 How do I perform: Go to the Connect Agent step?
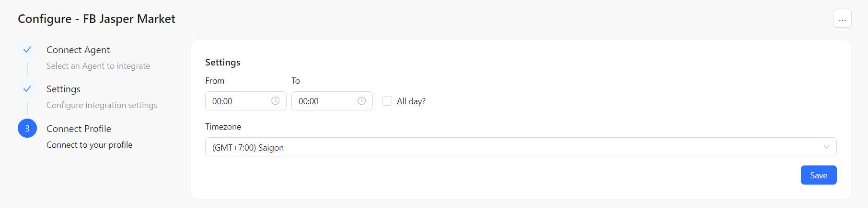(x=78, y=50)
